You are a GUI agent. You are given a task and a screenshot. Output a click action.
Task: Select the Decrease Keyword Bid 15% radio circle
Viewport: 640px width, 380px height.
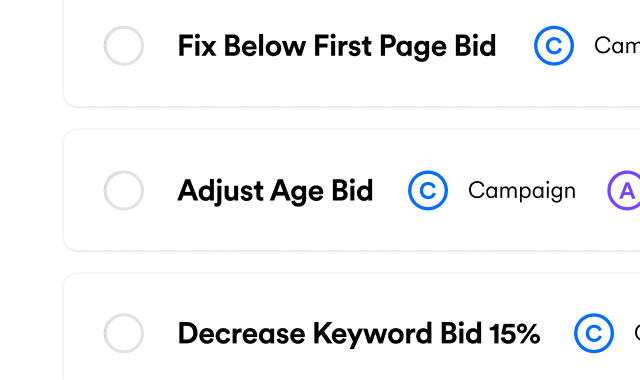pyautogui.click(x=124, y=333)
